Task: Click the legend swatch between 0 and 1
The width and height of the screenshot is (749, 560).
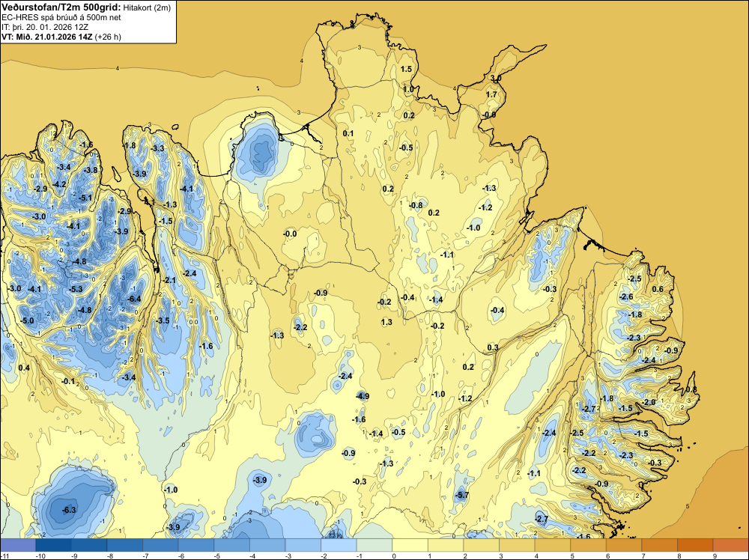Action: coord(410,545)
